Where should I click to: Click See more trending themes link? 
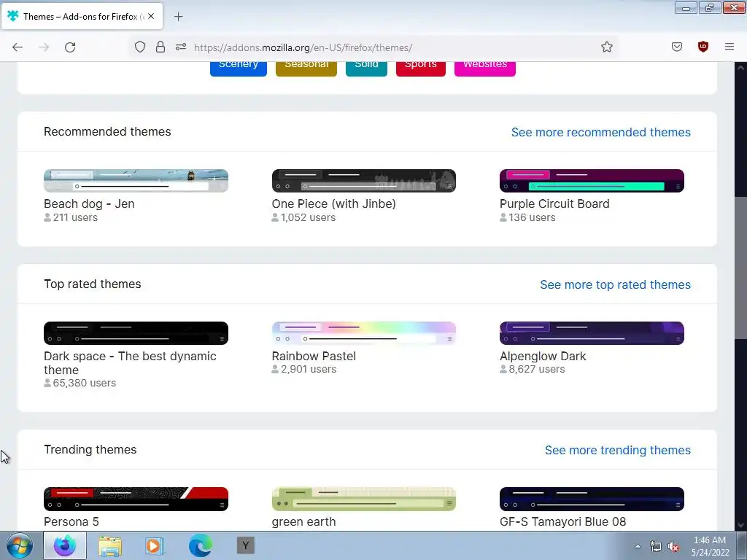(617, 451)
